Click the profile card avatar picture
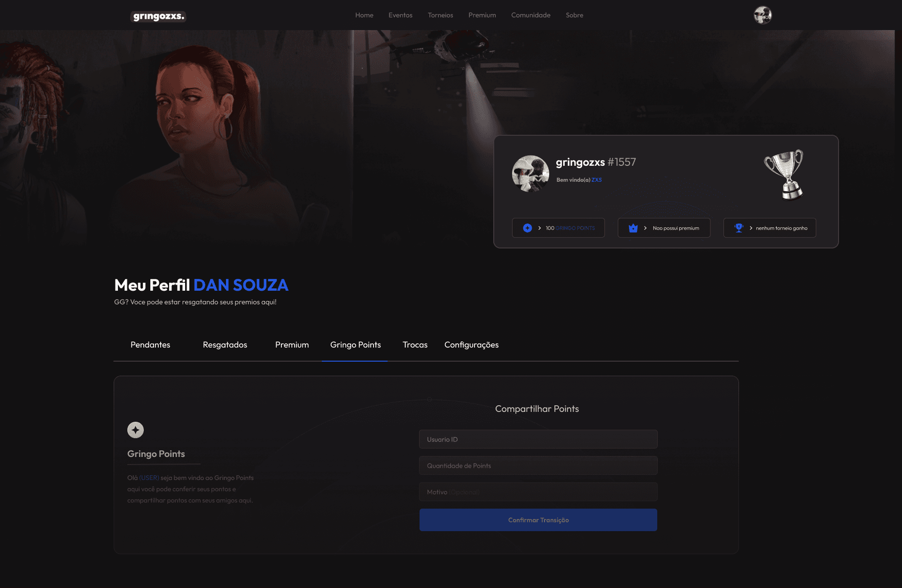 [x=530, y=173]
